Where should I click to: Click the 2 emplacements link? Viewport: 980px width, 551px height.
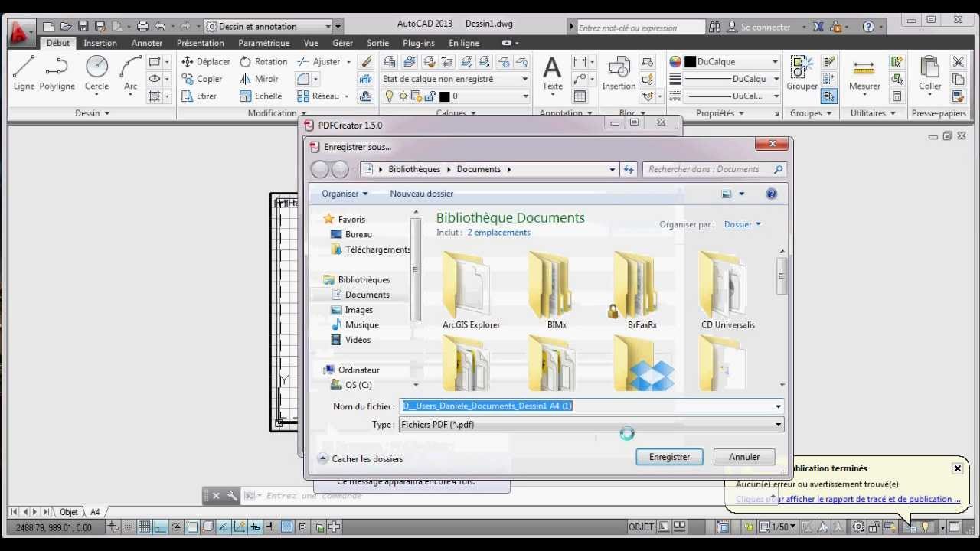(x=498, y=233)
